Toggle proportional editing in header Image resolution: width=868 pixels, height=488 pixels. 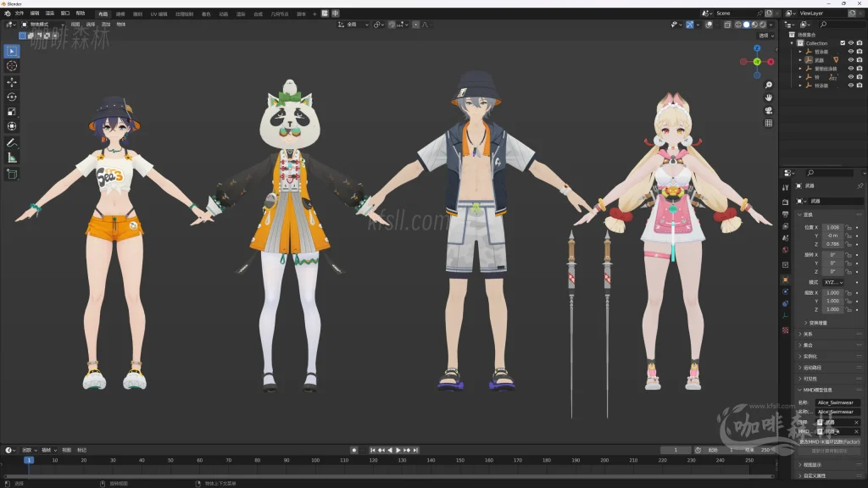[415, 25]
